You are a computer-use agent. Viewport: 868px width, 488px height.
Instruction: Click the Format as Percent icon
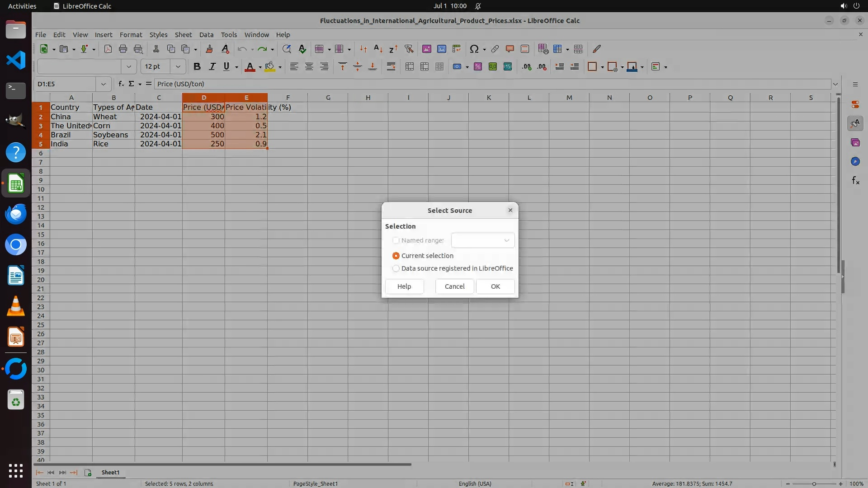pos(477,67)
